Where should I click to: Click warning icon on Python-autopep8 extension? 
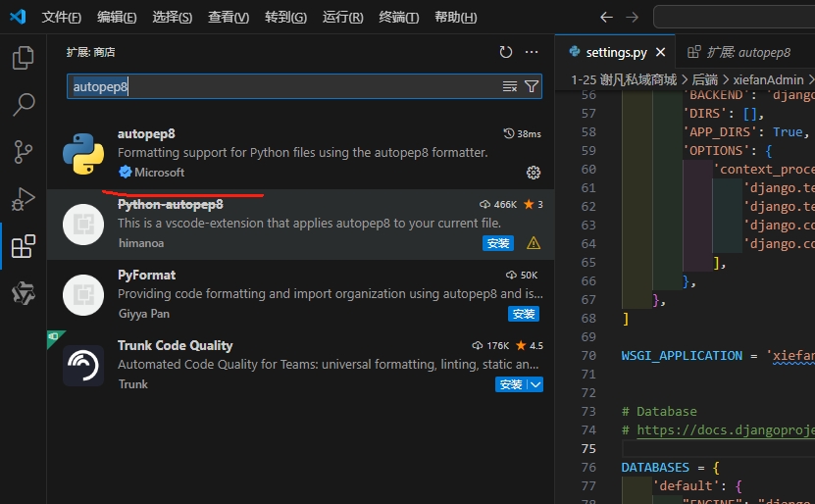pos(534,243)
